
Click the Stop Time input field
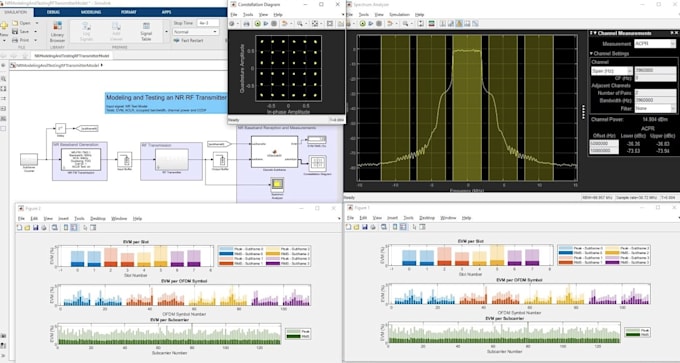coord(207,23)
